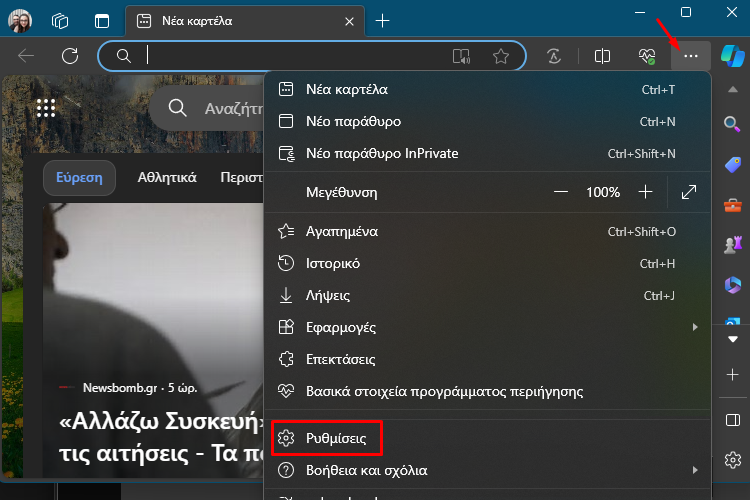
Task: Open sidebar Shopping tag icon
Action: [x=732, y=165]
